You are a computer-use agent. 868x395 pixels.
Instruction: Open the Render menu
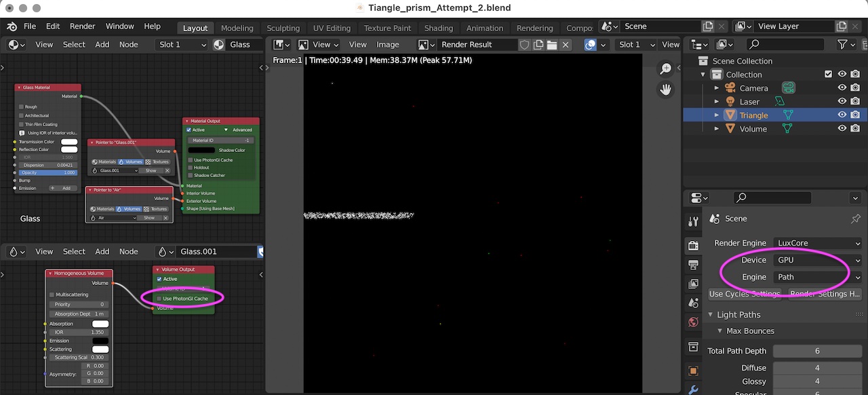[82, 26]
